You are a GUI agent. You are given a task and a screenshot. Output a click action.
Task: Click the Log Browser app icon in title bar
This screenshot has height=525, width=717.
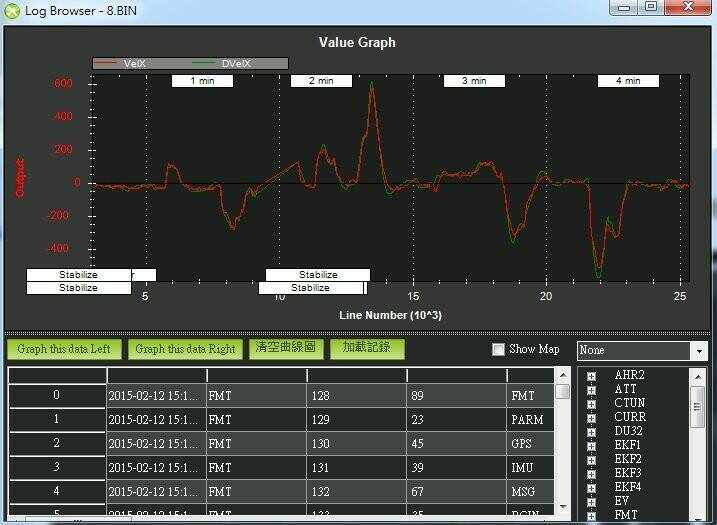(x=12, y=9)
